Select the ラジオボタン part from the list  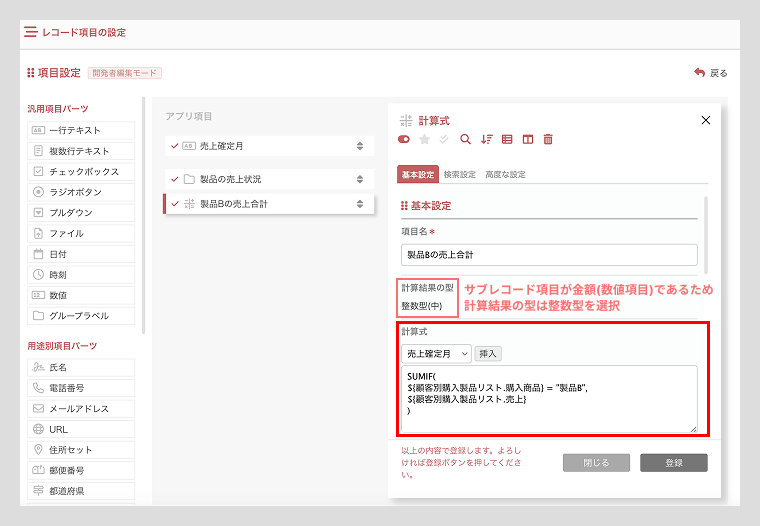[x=82, y=192]
